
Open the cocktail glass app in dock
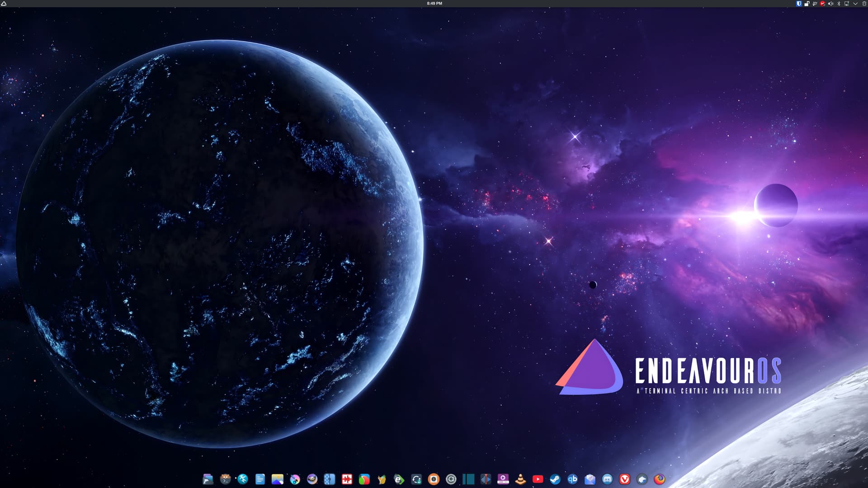(382, 479)
